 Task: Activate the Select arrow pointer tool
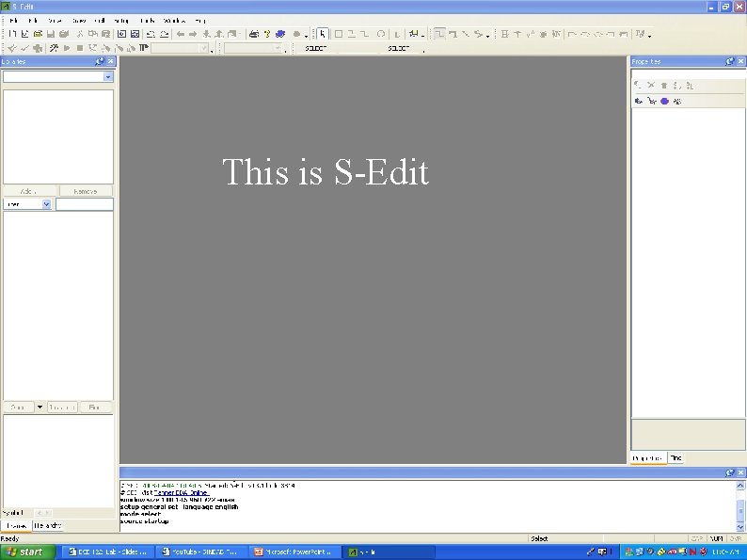[x=323, y=34]
